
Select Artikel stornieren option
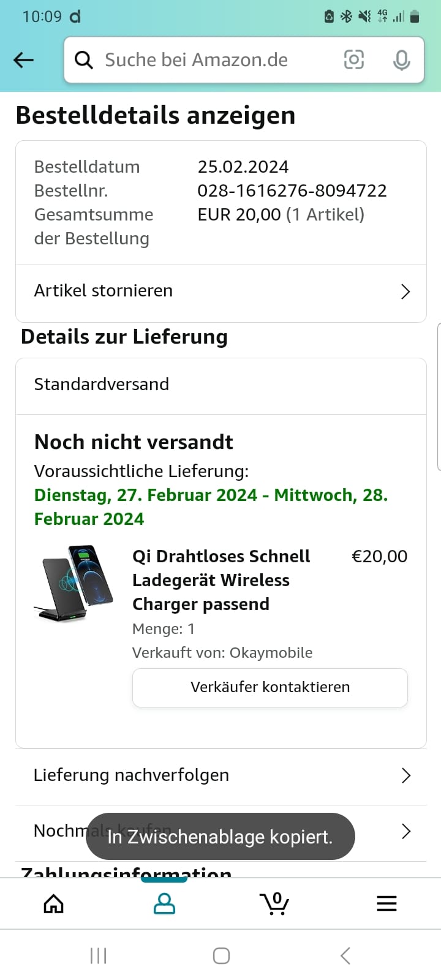point(104,291)
